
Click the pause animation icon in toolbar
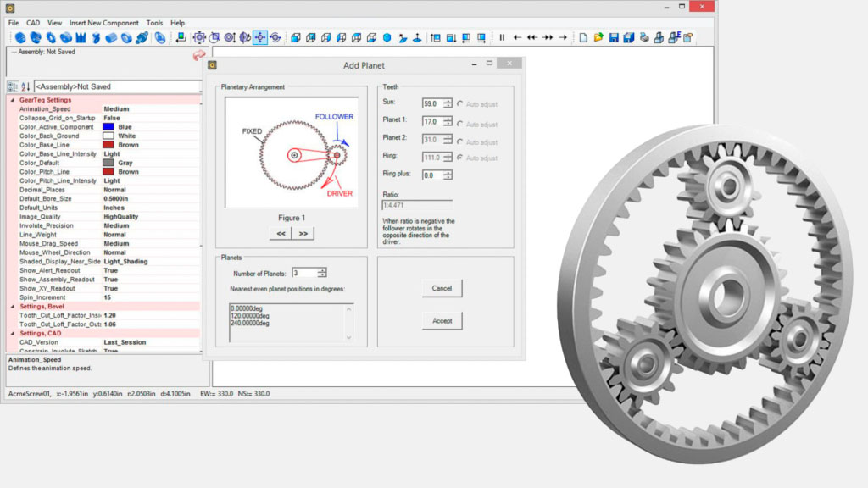[x=502, y=37]
